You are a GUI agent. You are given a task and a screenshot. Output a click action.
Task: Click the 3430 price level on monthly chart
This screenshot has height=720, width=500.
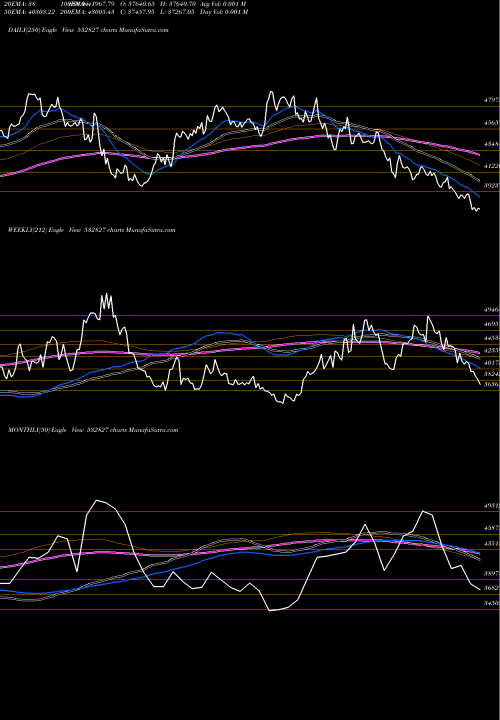[492, 603]
